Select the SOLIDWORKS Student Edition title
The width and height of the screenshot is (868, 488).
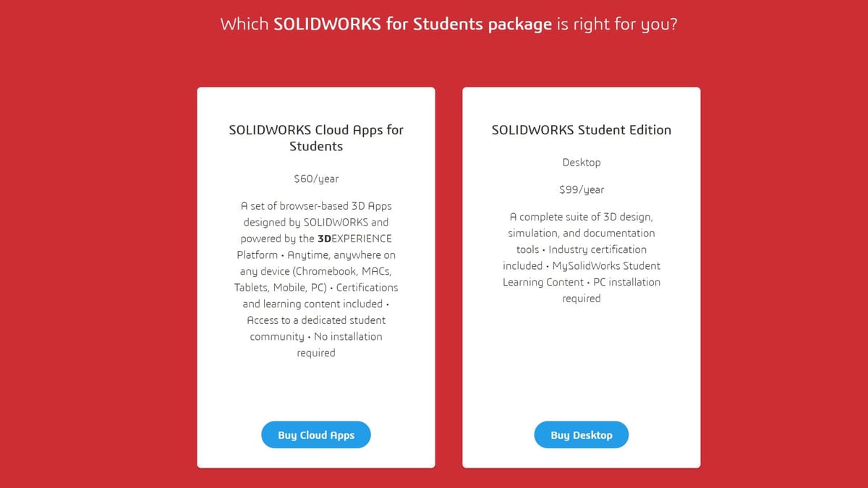click(582, 130)
